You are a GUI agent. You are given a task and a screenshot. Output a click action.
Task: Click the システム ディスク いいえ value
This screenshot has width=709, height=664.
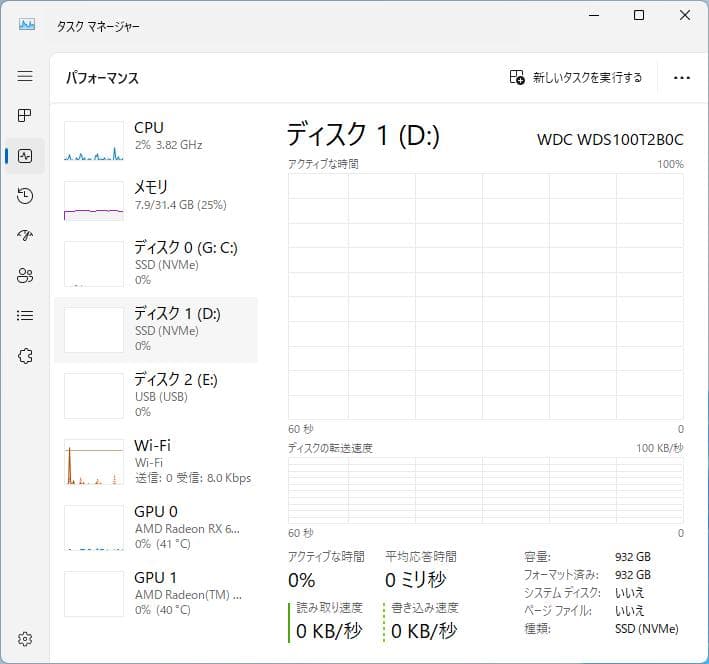[x=629, y=593]
